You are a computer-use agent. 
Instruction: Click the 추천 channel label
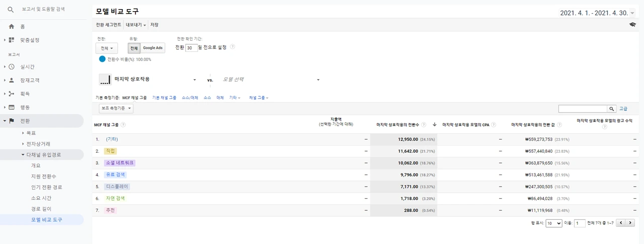[x=110, y=210]
